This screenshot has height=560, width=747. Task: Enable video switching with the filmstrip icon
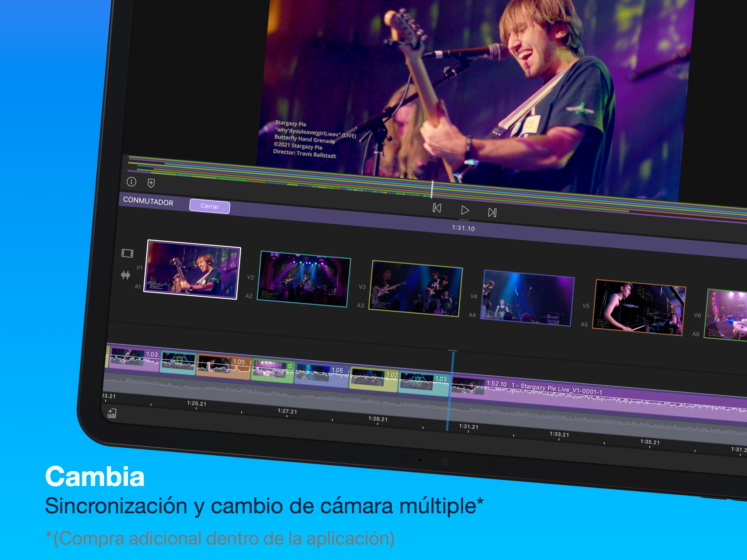[x=127, y=253]
